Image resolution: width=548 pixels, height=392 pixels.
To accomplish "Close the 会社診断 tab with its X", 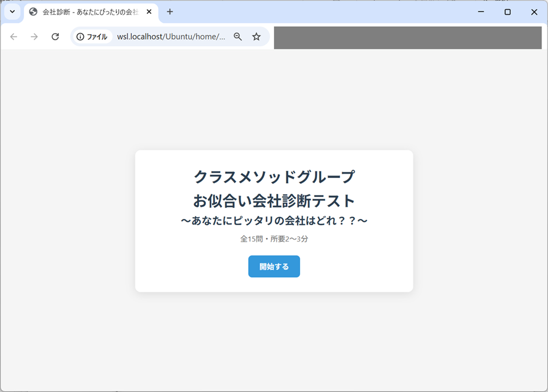I will click(149, 11).
